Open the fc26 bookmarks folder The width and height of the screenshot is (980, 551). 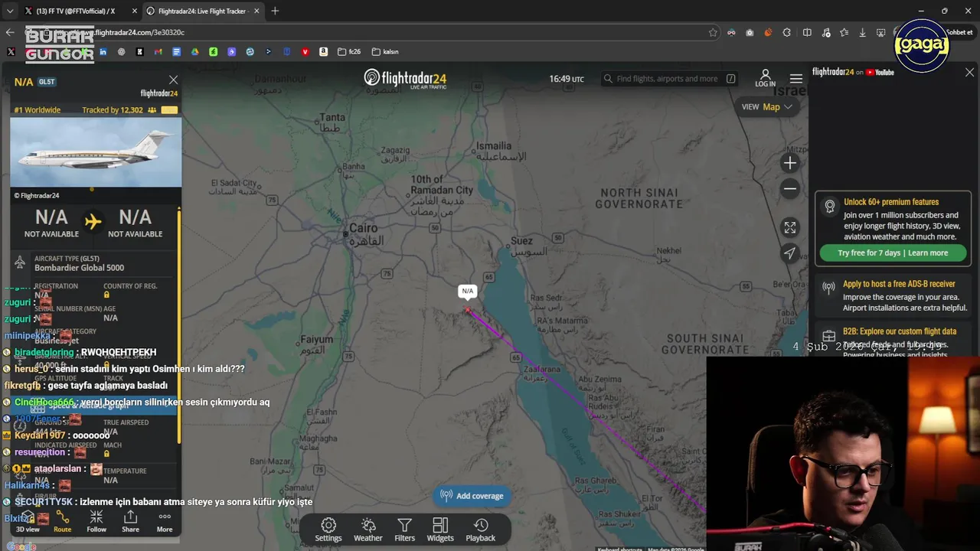point(349,52)
